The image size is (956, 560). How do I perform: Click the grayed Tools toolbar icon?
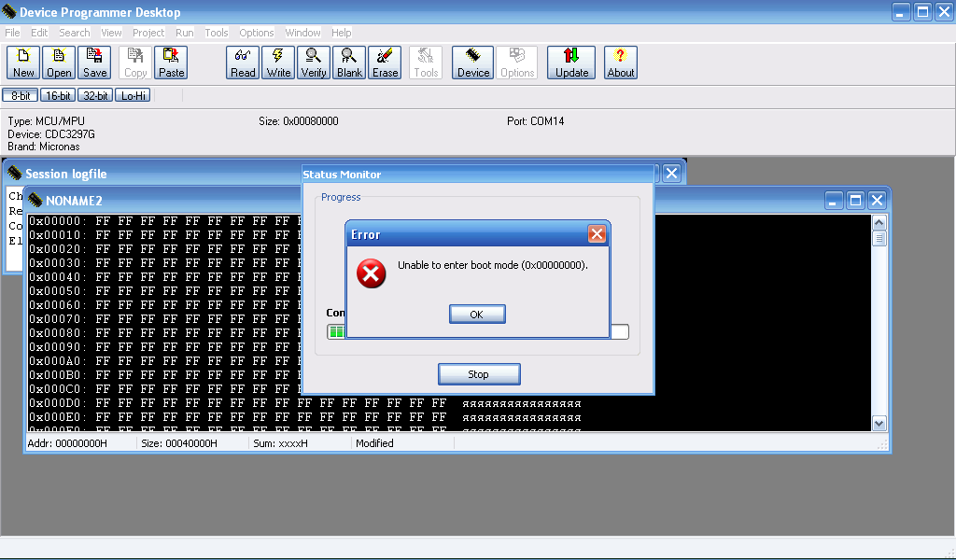tap(426, 63)
